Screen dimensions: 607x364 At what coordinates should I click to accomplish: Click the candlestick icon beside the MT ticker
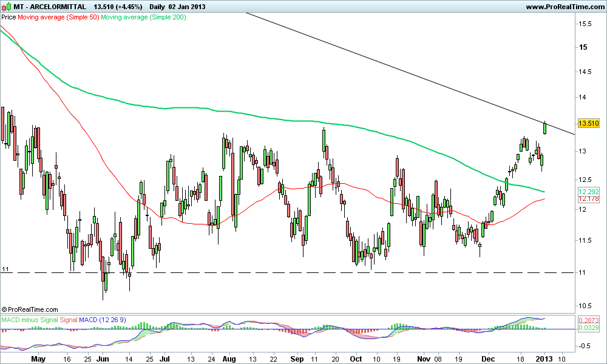6,7
